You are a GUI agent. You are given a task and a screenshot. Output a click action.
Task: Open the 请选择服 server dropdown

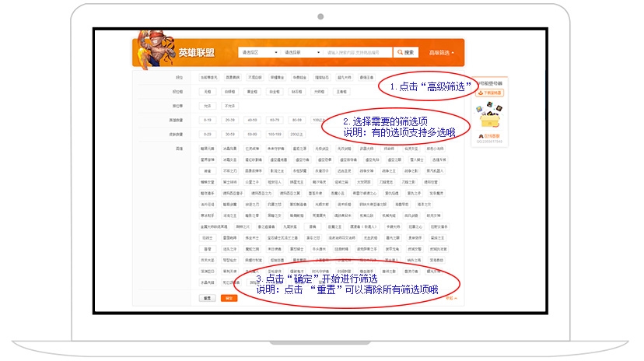click(x=300, y=53)
